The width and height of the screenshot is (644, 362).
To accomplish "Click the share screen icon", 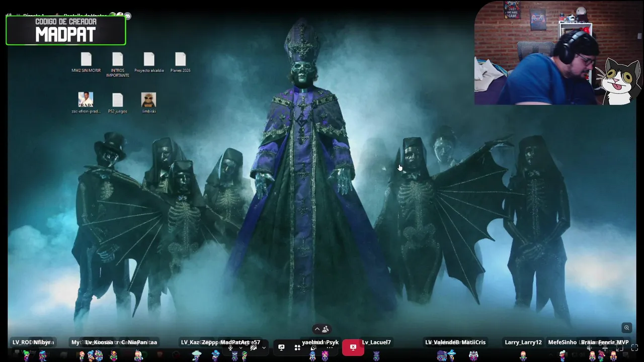I will tap(281, 347).
